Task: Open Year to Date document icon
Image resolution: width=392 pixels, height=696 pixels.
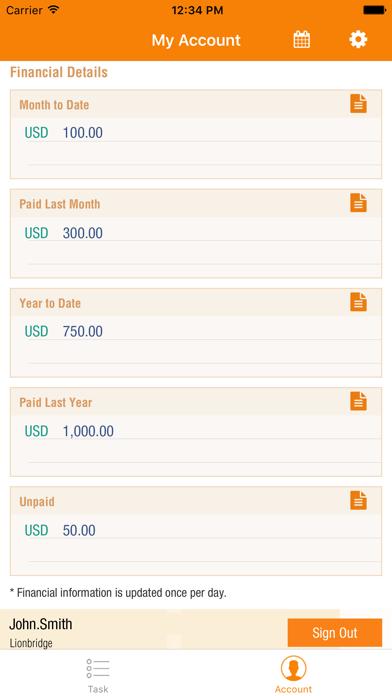Action: [358, 302]
